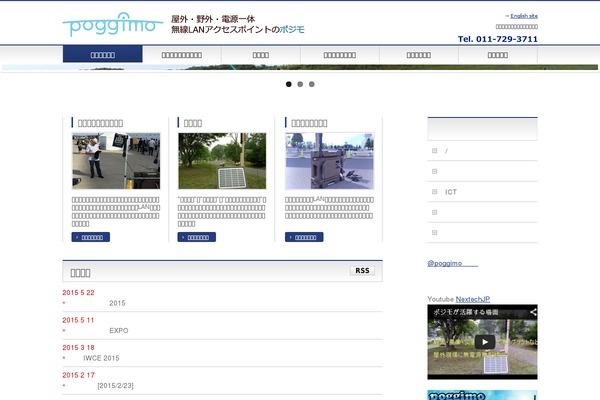600x400 pixels.
Task: Switch to the middle carousel dot slide
Action: point(300,84)
